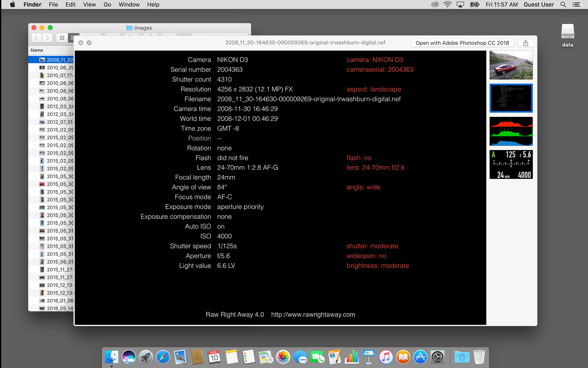Viewport: 588px width, 368px height.
Task: Select the metadata page thumbnail
Action: (511, 98)
